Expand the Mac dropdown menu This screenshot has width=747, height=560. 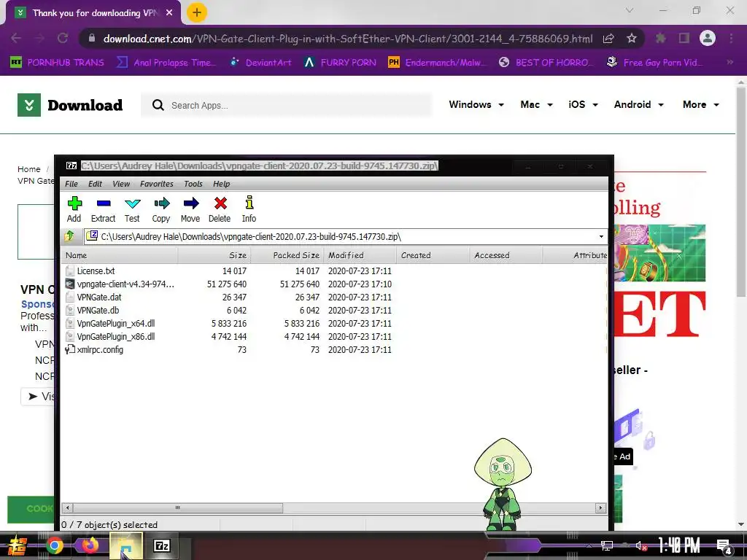536,104
